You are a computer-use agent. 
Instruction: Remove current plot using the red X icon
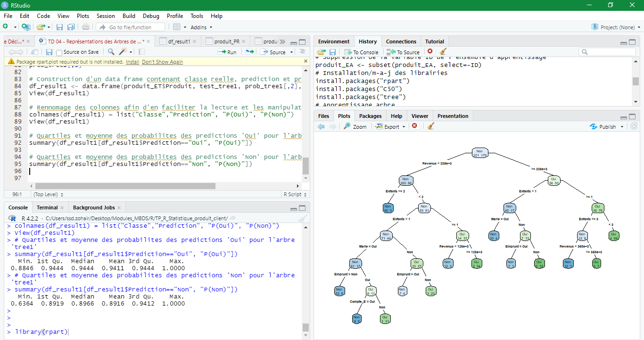[x=415, y=126]
